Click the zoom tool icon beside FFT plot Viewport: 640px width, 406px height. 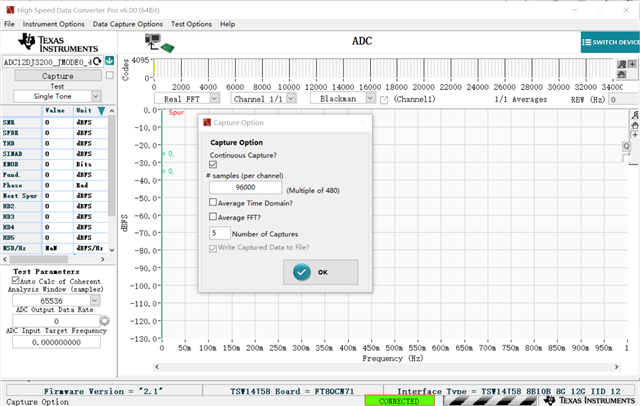[635, 115]
